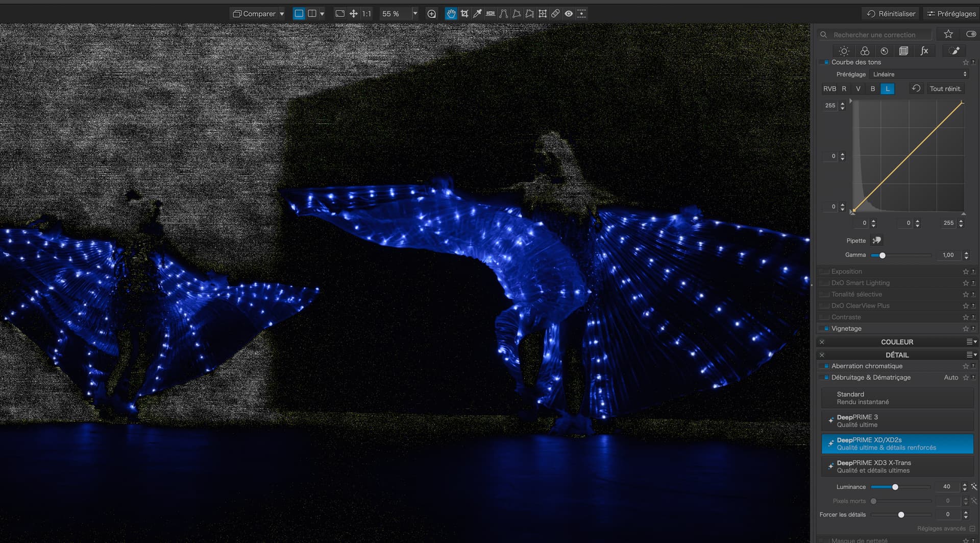Open the fx effects palette

tap(924, 51)
